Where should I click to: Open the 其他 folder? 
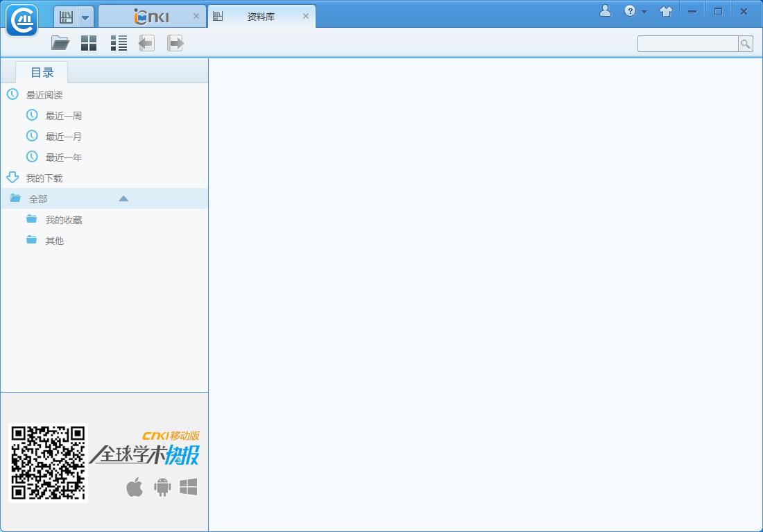55,241
